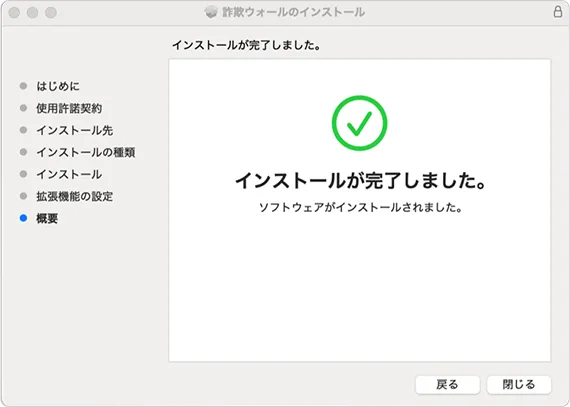Select the 概要 step in sidebar
This screenshot has height=407, width=570.
(x=47, y=218)
